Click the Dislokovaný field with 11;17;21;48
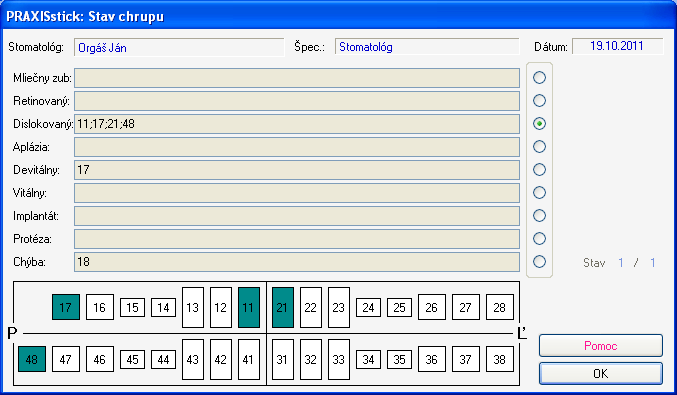Image resolution: width=677 pixels, height=395 pixels. [297, 124]
